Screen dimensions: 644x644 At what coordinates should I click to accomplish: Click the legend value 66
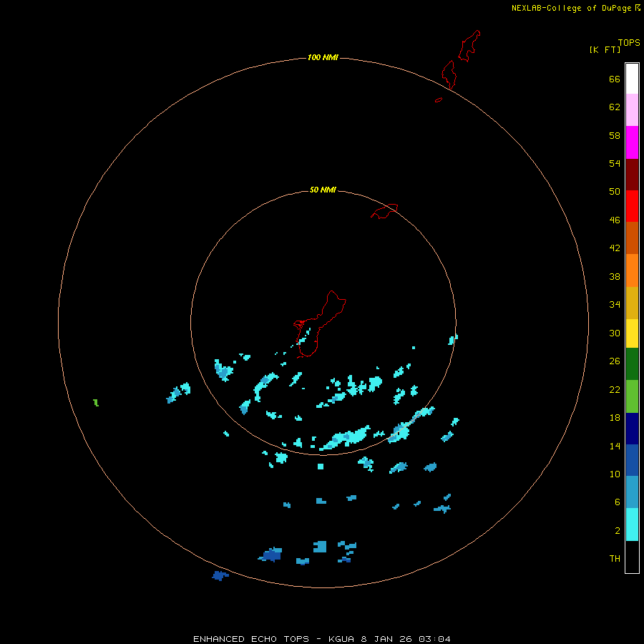click(615, 79)
